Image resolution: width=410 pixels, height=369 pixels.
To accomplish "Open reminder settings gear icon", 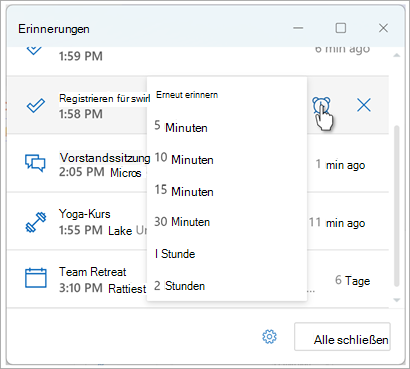I will coord(269,337).
